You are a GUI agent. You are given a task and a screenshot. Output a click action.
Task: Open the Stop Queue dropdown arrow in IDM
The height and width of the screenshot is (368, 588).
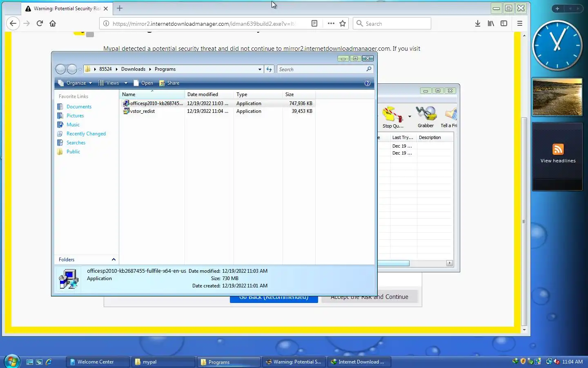tap(410, 117)
